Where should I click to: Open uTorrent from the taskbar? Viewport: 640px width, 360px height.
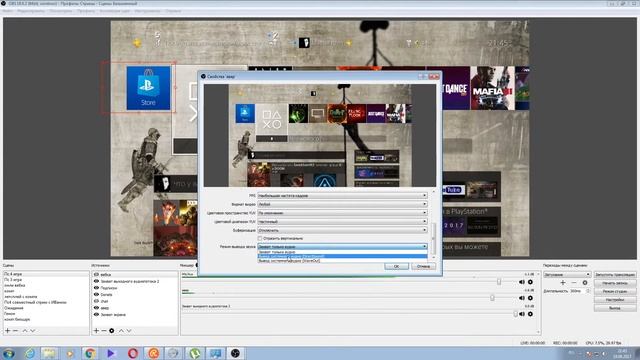pos(195,353)
